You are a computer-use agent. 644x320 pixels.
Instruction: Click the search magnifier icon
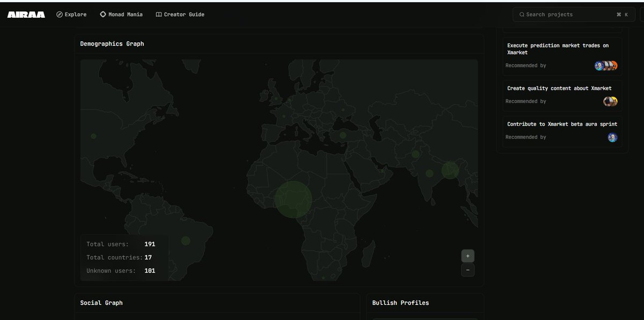click(x=521, y=14)
